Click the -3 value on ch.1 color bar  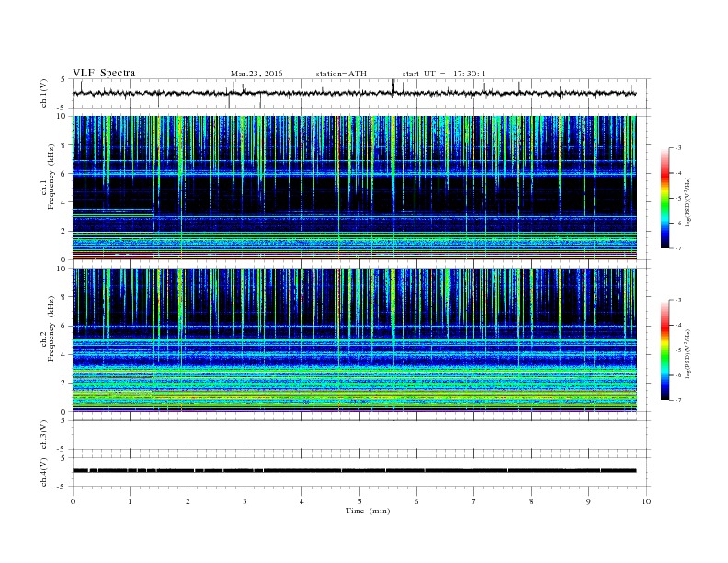(x=677, y=148)
